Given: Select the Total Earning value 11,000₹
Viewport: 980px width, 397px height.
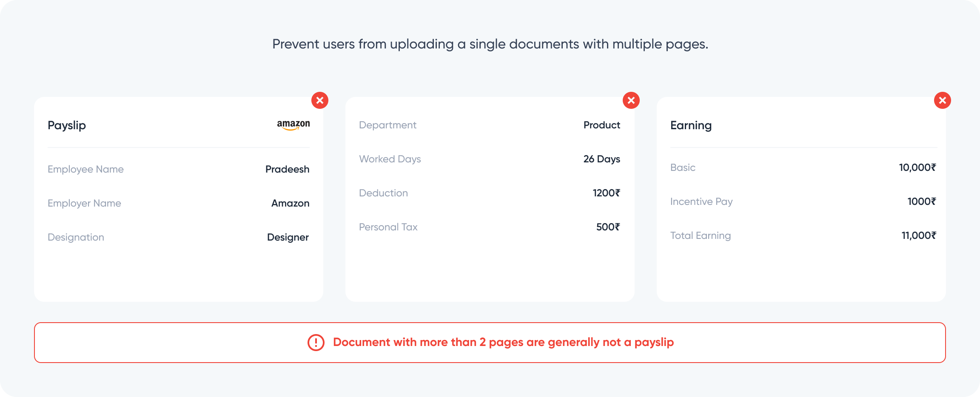Looking at the screenshot, I should pos(919,235).
